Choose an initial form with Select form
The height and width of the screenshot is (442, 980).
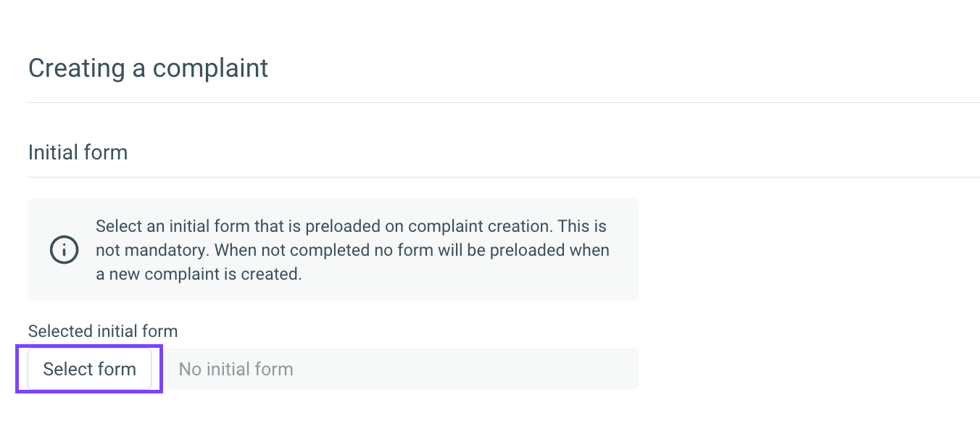click(89, 369)
